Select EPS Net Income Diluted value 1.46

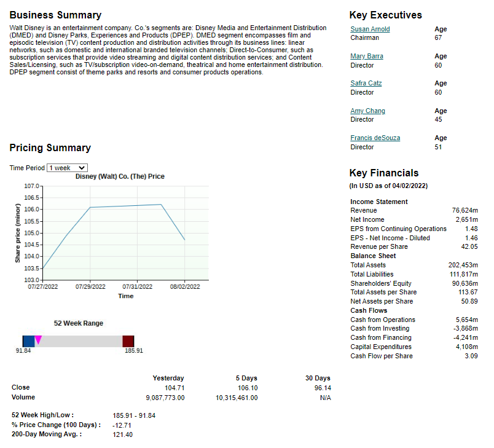point(471,238)
